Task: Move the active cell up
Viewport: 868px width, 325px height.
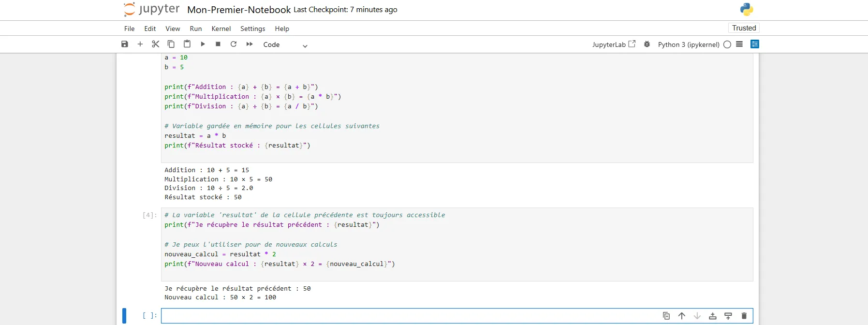Action: tap(682, 316)
